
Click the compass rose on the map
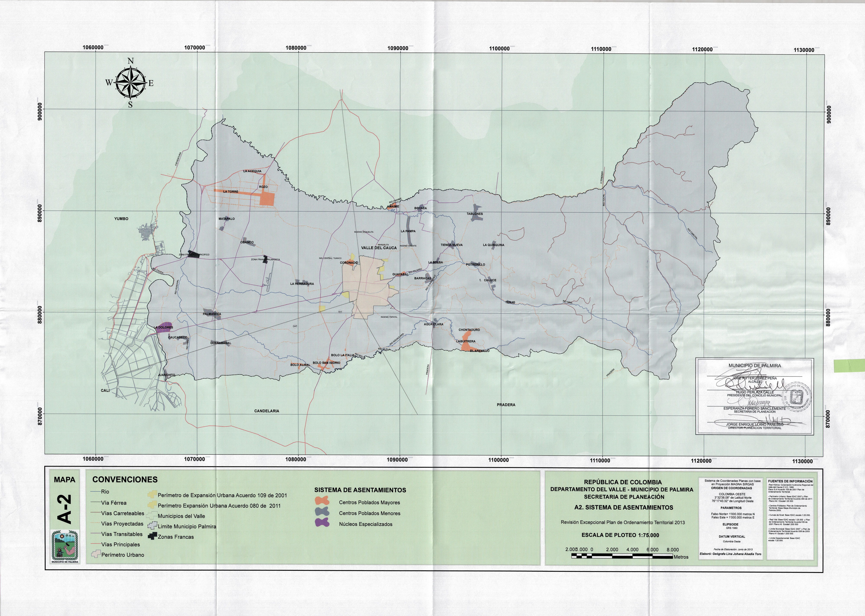(x=130, y=83)
